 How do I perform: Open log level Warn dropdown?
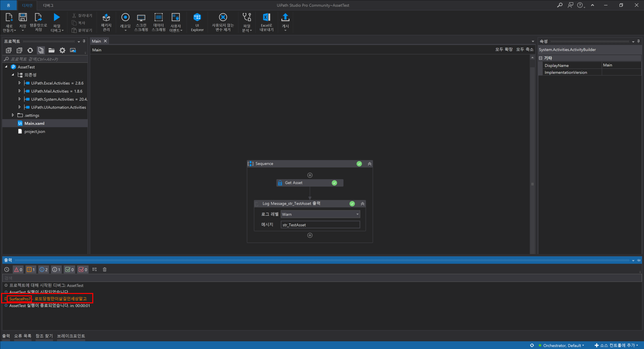pos(358,214)
